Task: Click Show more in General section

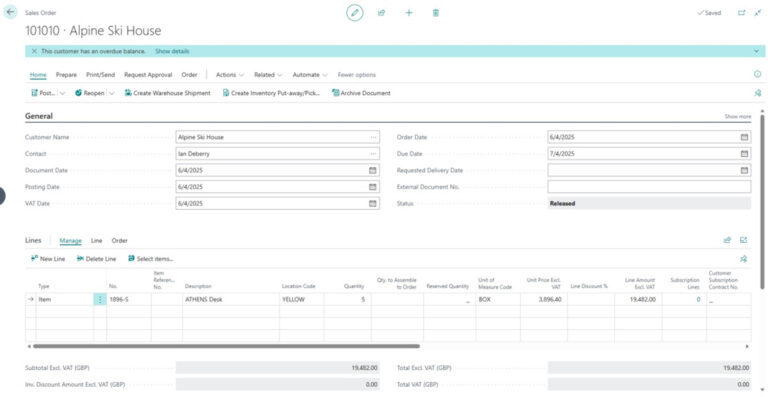Action: tap(738, 117)
